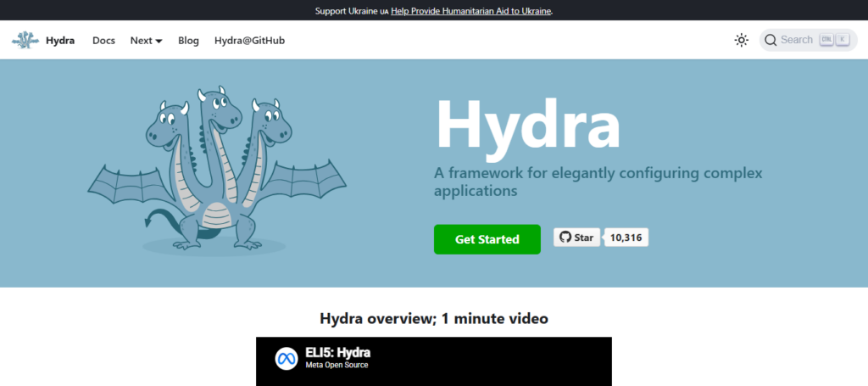This screenshot has height=386, width=868.
Task: Click the Hydra brand name in navbar
Action: 60,41
